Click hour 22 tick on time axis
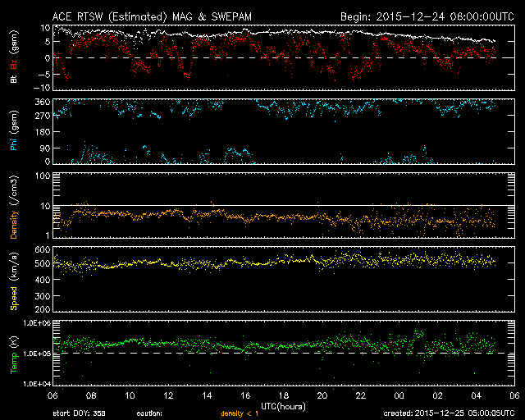The height and width of the screenshot is (420, 525). [360, 395]
